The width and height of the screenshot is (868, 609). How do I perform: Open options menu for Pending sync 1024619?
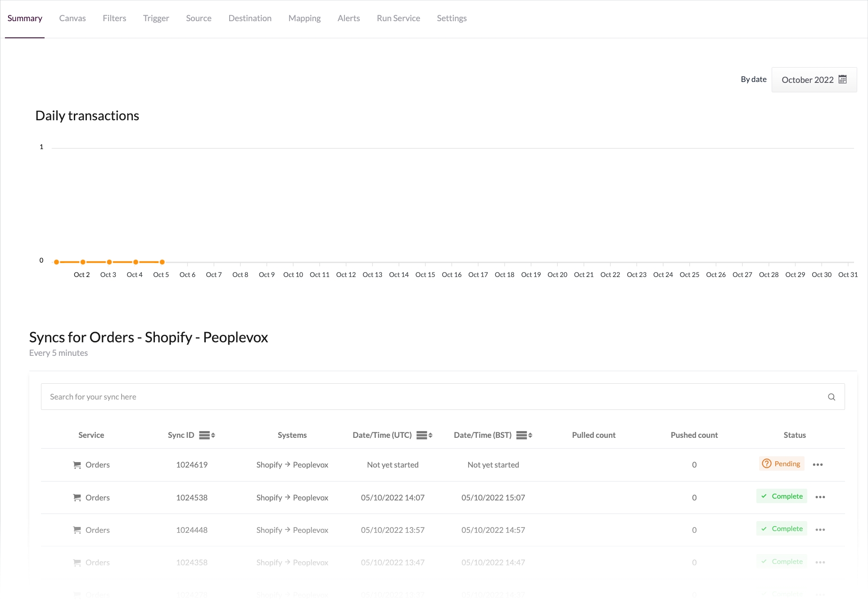pos(818,464)
